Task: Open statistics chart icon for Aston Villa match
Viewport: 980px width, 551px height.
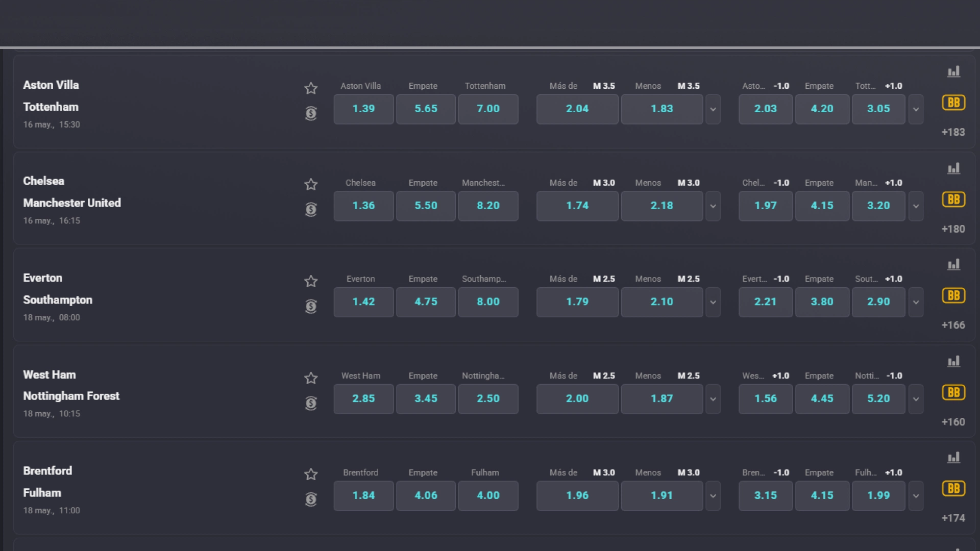Action: click(x=953, y=71)
